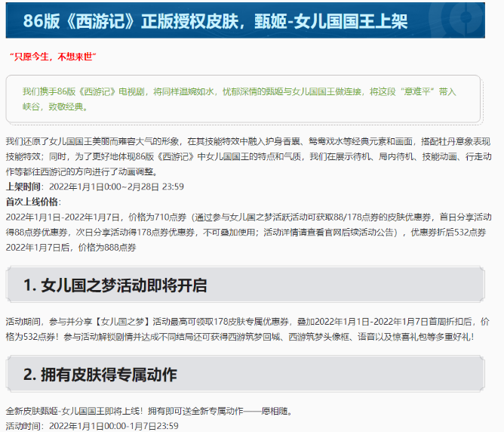Click line starting 格为532点券!参与活动解锁剧情
Viewport: 504px width, 432px height.
tap(240, 337)
